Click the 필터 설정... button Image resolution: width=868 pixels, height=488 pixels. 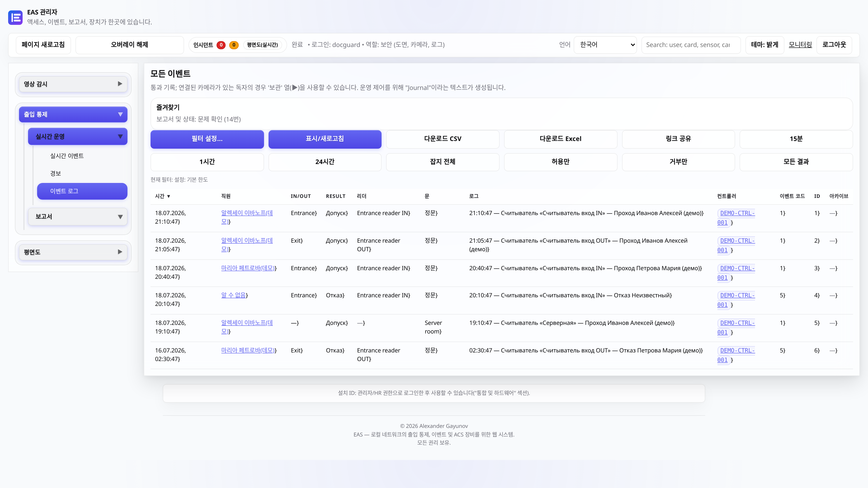tap(207, 139)
